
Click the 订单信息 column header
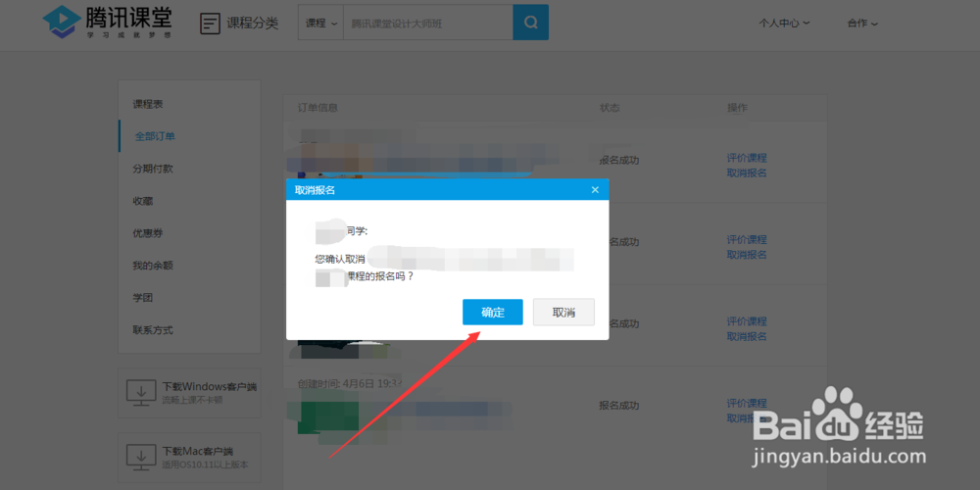tap(318, 108)
